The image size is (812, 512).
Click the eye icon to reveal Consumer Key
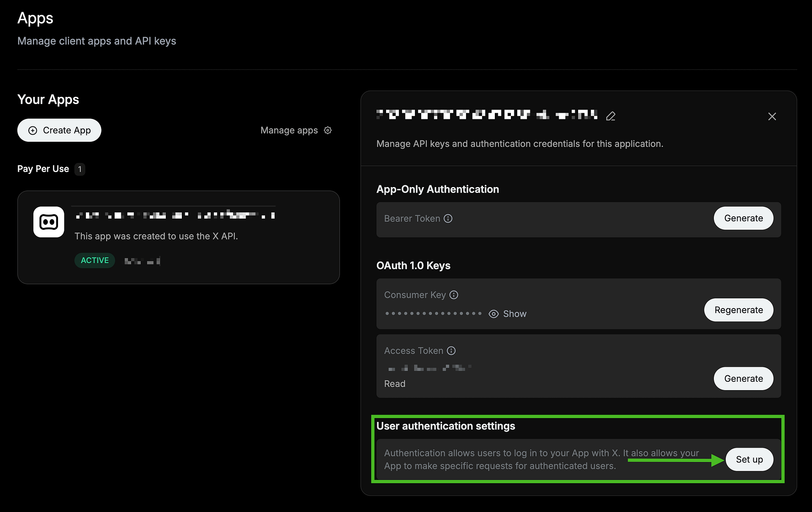tap(493, 314)
